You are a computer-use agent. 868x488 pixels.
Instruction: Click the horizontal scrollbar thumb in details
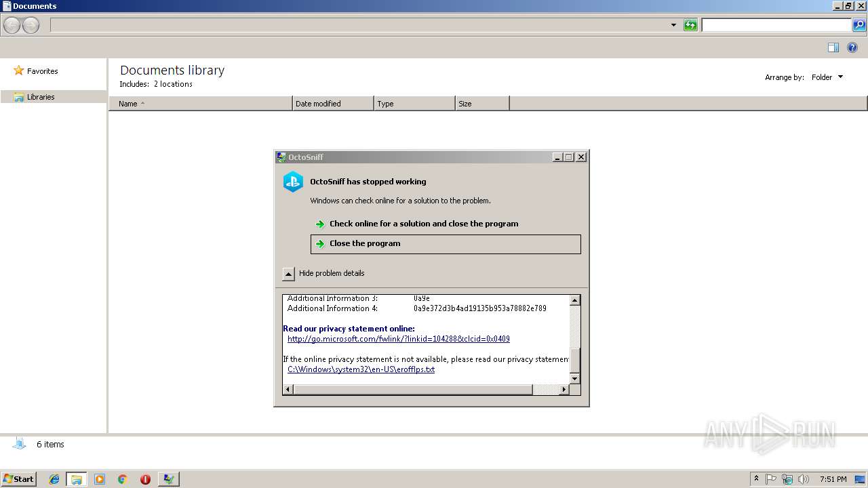click(x=413, y=390)
